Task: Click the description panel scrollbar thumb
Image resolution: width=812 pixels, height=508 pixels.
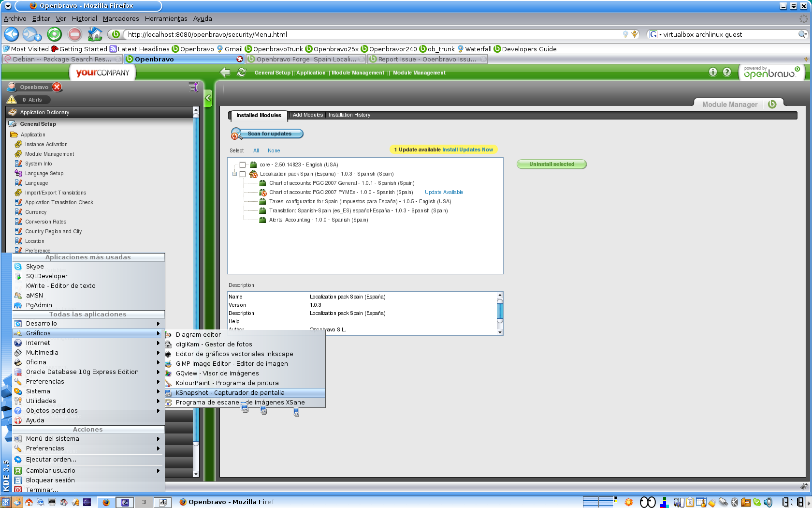Action: 500,309
